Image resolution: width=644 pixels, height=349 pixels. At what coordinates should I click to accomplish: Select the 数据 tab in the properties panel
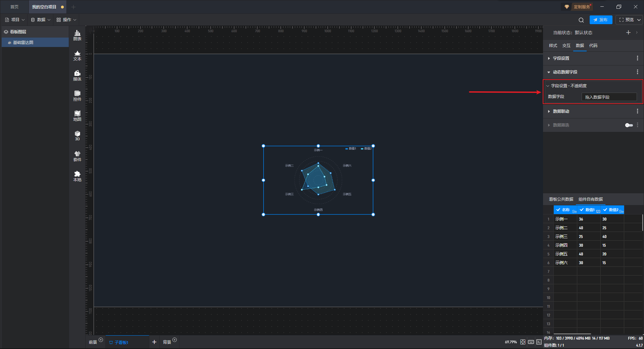tap(580, 46)
